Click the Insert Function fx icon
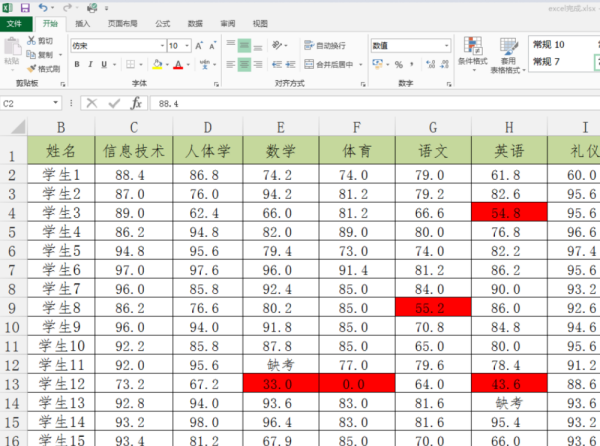600x446 pixels. (x=137, y=103)
